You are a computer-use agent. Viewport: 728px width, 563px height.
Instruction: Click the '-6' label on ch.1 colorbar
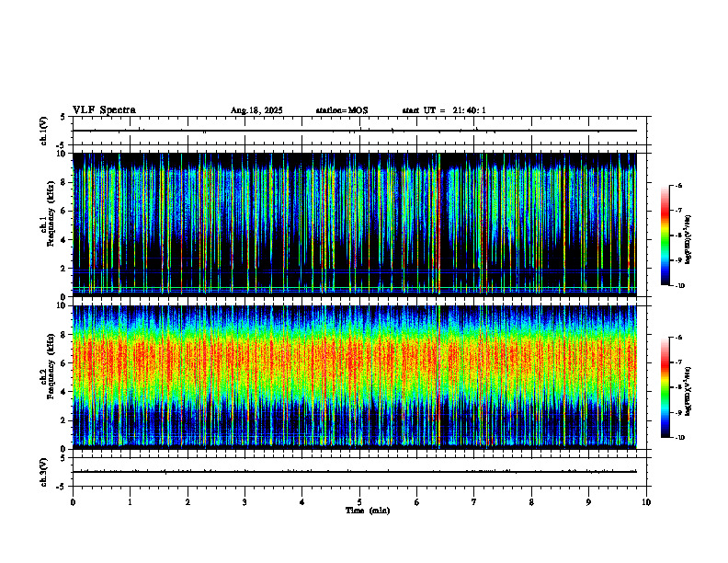[678, 185]
